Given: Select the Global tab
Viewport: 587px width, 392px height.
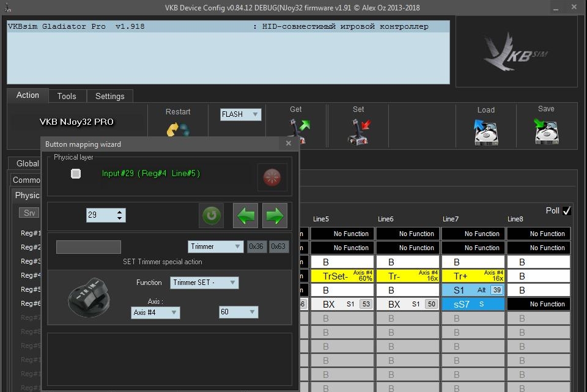Looking at the screenshot, I should coord(24,163).
